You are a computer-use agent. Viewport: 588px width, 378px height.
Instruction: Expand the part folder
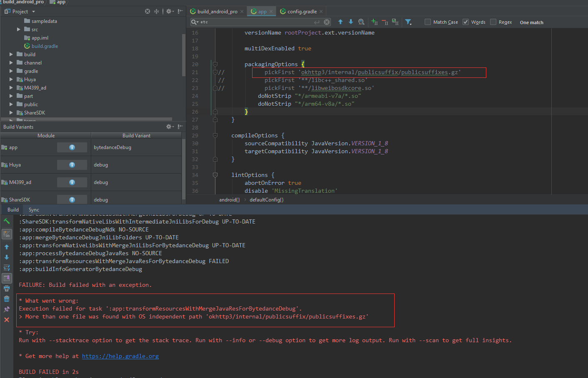[11, 96]
